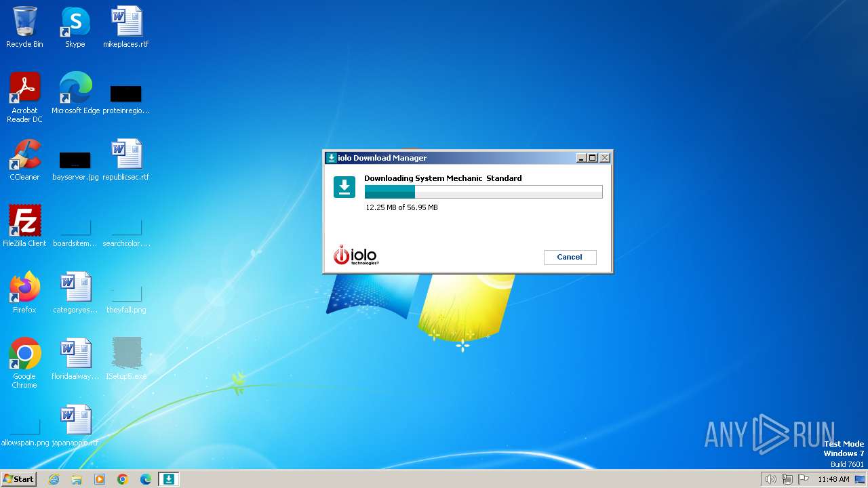Launch Skype from the desktop
Viewport: 868px width, 488px height.
(x=75, y=27)
